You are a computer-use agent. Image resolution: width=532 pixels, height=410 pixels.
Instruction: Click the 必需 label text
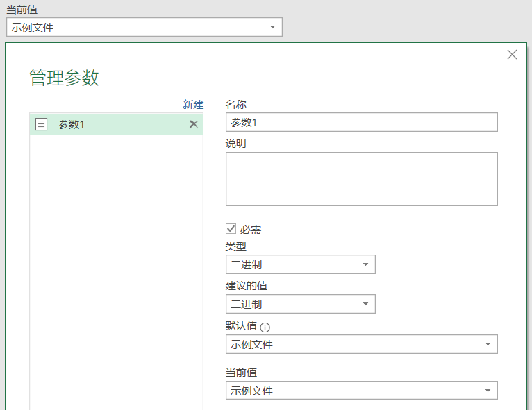click(251, 230)
